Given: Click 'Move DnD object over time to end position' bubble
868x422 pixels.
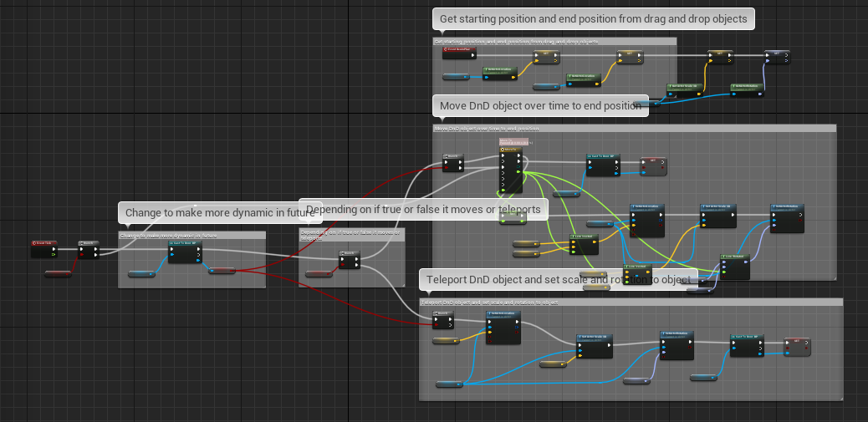Looking at the screenshot, I should pos(540,105).
